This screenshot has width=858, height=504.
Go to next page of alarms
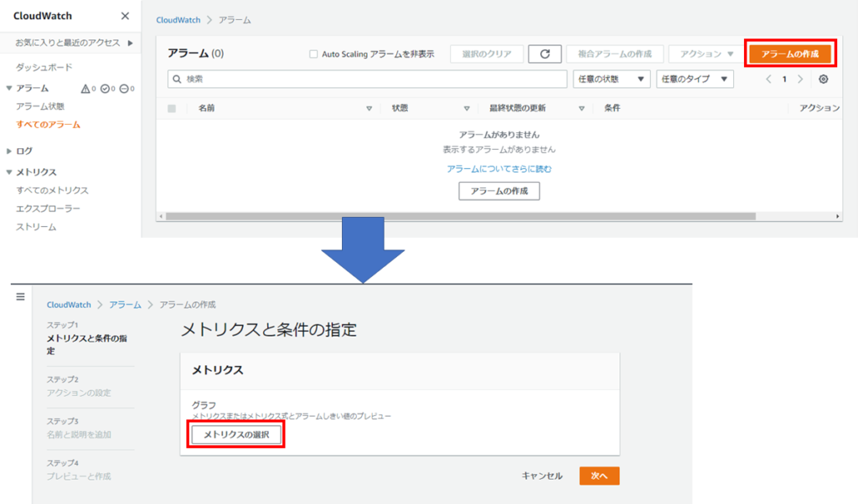click(x=800, y=80)
